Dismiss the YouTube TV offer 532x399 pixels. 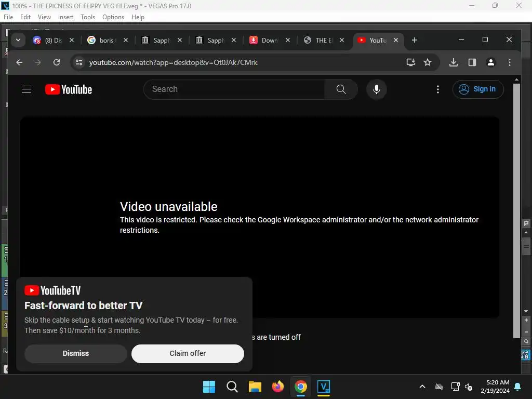point(76,353)
